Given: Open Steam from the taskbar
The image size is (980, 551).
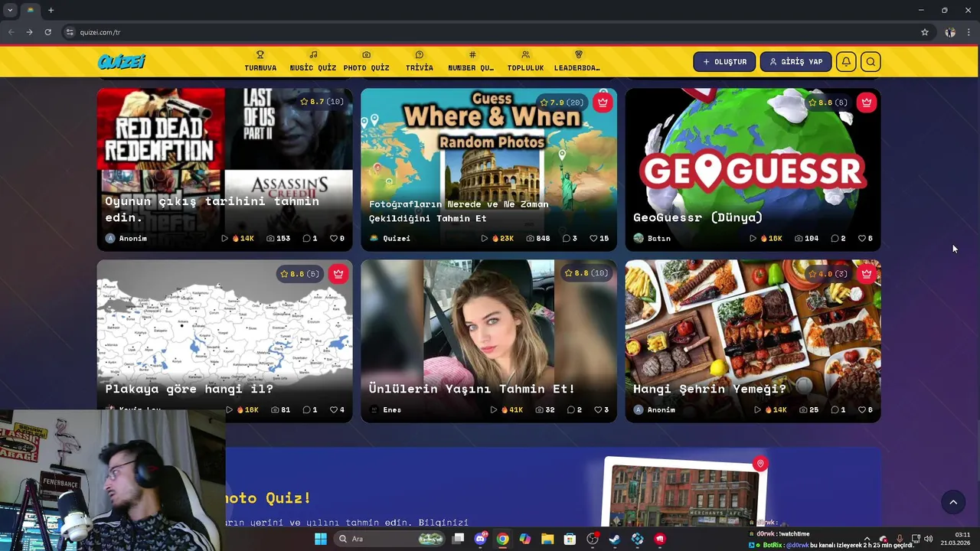Looking at the screenshot, I should pyautogui.click(x=615, y=539).
